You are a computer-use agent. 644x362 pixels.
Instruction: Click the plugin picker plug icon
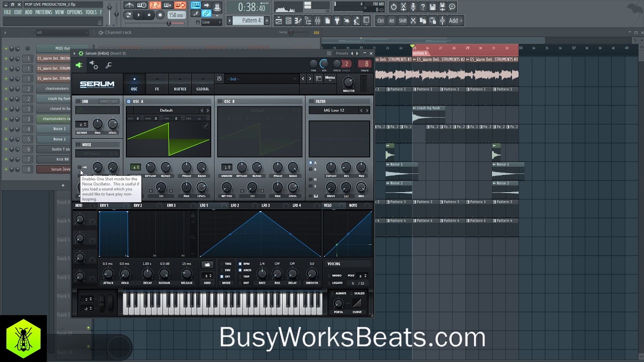pyautogui.click(x=337, y=21)
